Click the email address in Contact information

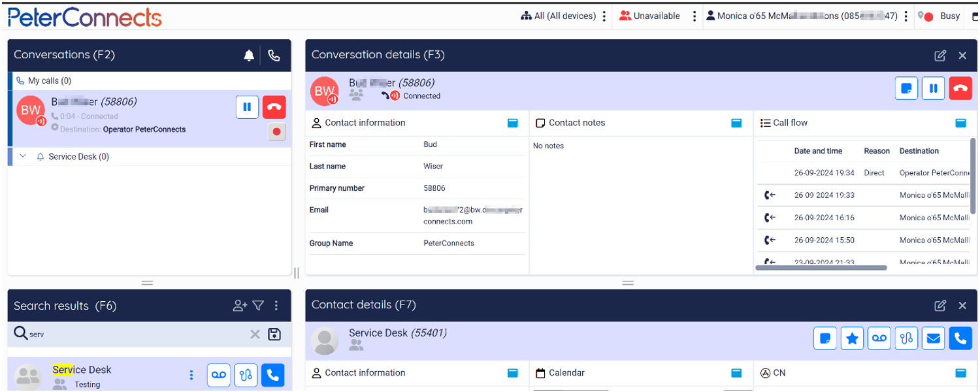pyautogui.click(x=473, y=216)
